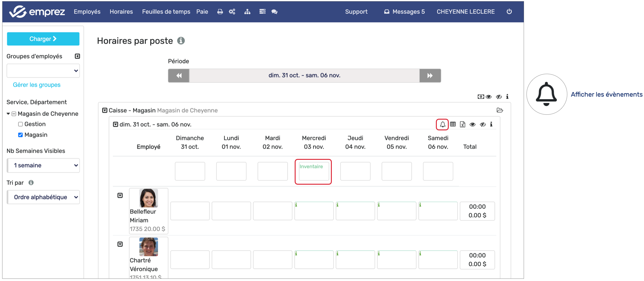Go to the previous period with the rewind button
The height and width of the screenshot is (281, 644).
pos(179,75)
